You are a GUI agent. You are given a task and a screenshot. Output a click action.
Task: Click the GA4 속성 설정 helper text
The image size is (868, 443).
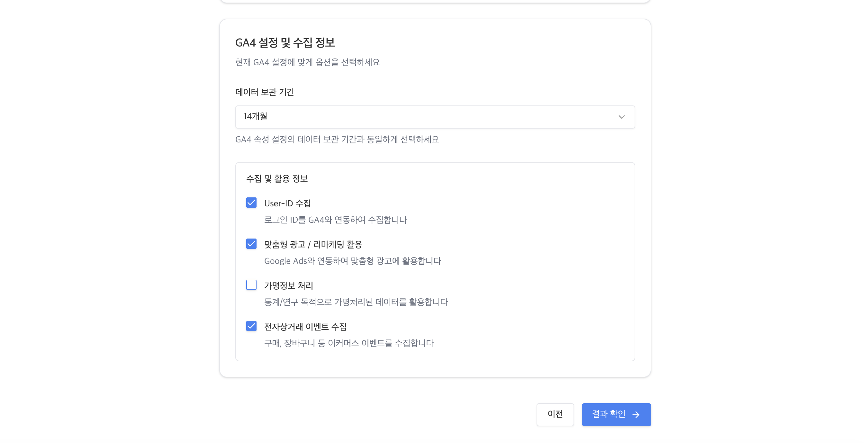[x=337, y=140]
